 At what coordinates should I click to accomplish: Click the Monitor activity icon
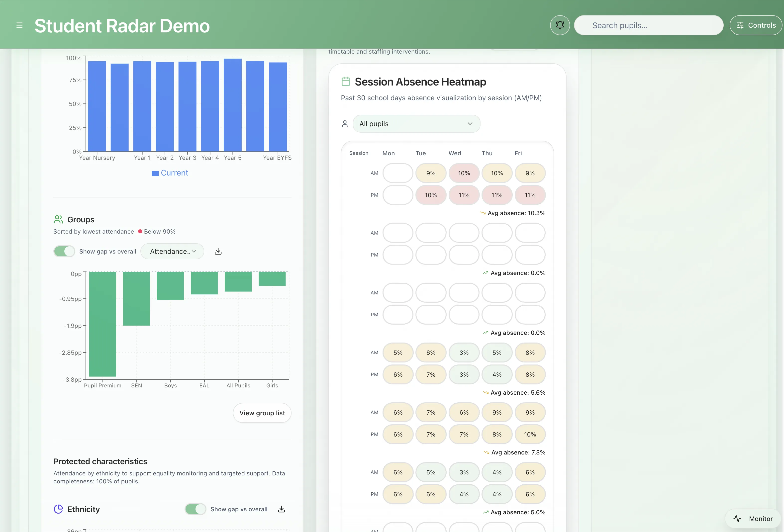(x=737, y=519)
